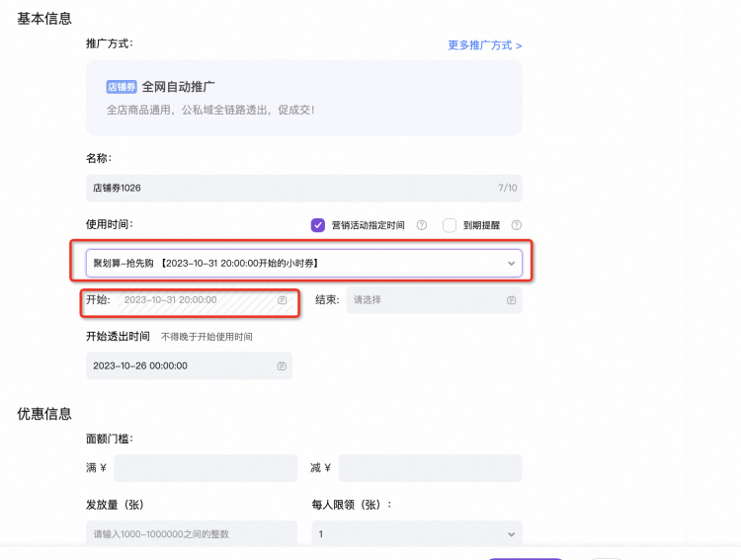This screenshot has width=741, height=560.
Task: Click calendar icon in 开始透出时间 field
Action: [x=282, y=365]
